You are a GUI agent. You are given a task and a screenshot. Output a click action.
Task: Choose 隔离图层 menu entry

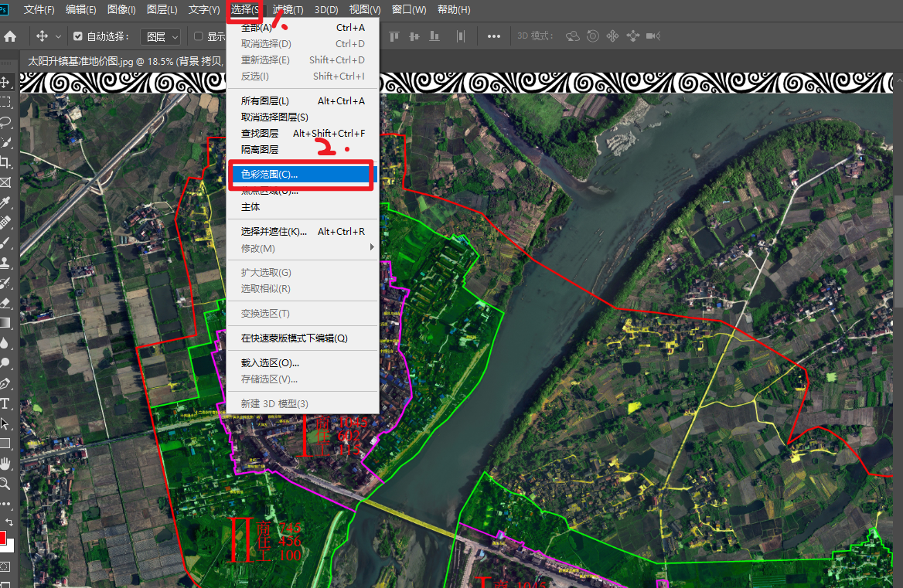point(302,150)
